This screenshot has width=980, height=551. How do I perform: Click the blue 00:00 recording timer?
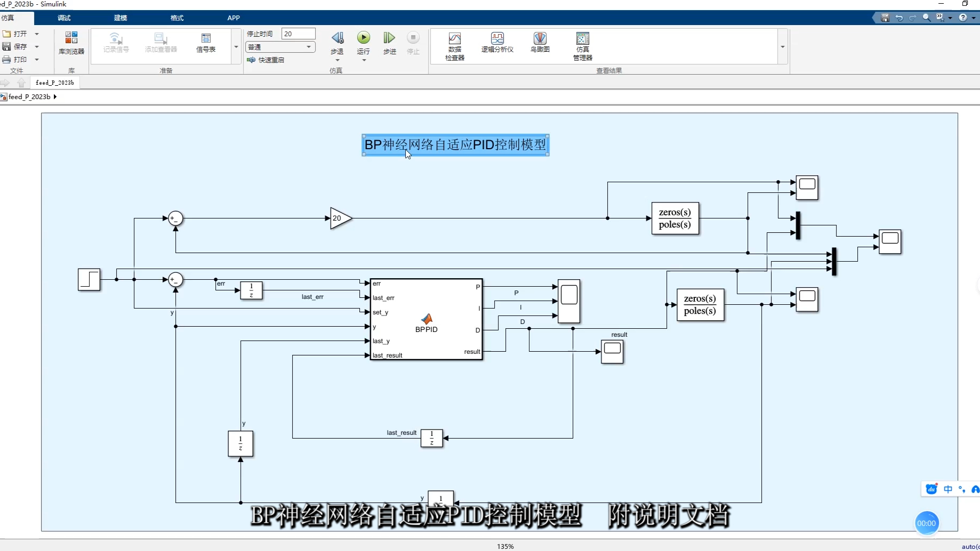(x=927, y=523)
